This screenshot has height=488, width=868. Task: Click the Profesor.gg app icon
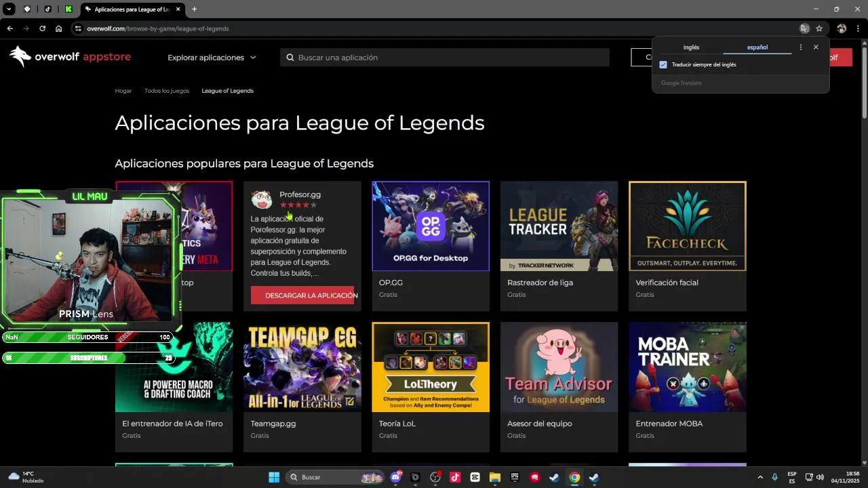[x=262, y=199]
